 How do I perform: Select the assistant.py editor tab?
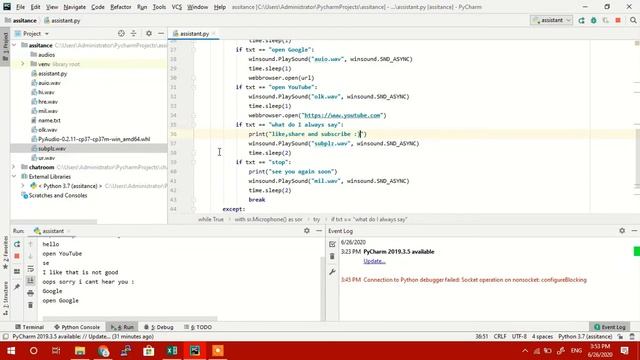(x=194, y=33)
